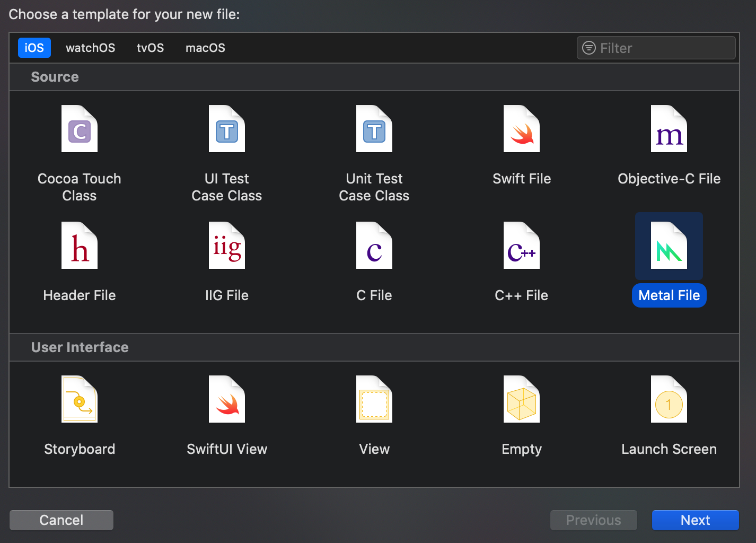Select the Header File template icon

[x=80, y=246]
